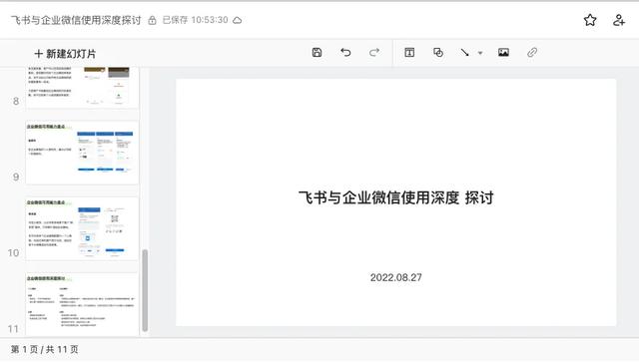Click the hyperlink icon
The width and height of the screenshot is (639, 364).
point(532,53)
